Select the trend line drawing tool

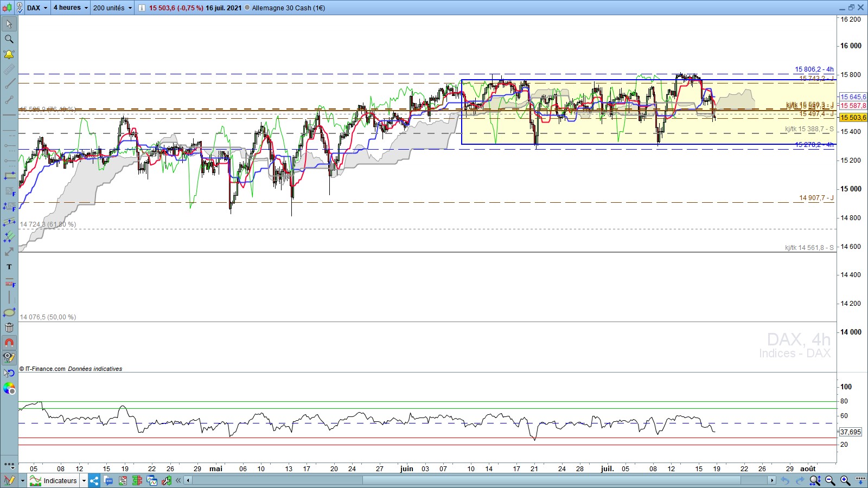click(x=9, y=85)
